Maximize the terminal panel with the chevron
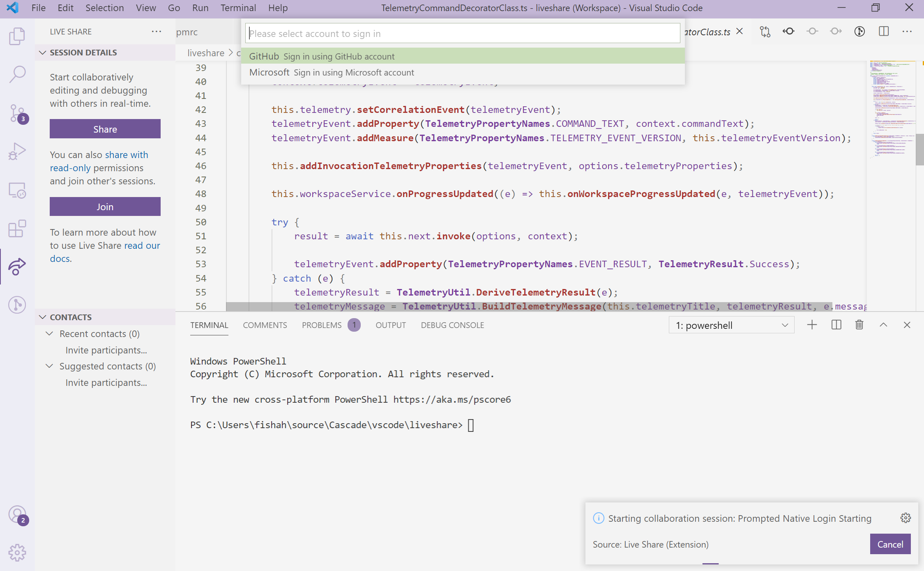This screenshot has width=924, height=571. pos(883,325)
